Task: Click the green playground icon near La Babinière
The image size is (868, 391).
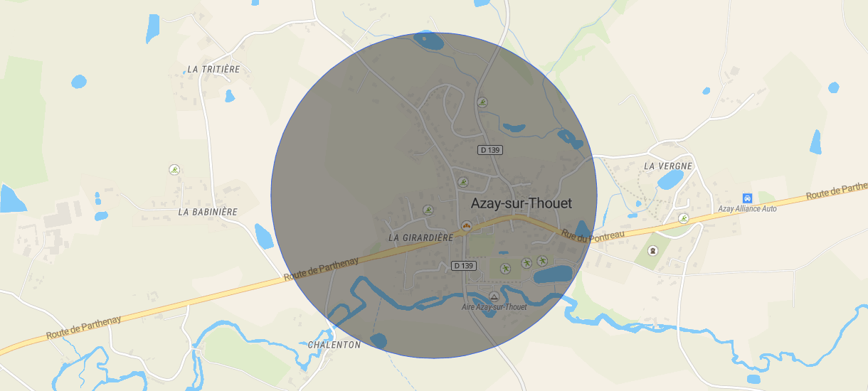Action: tap(174, 169)
